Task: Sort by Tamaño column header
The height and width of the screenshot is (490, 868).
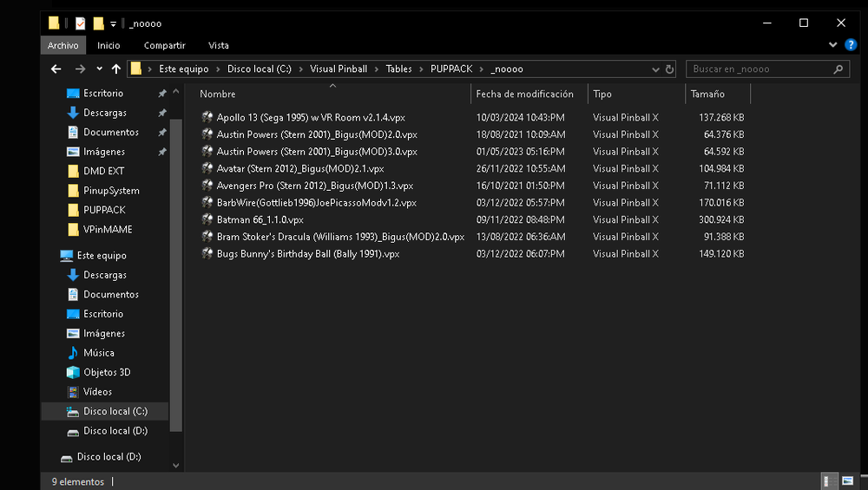Action: [707, 94]
